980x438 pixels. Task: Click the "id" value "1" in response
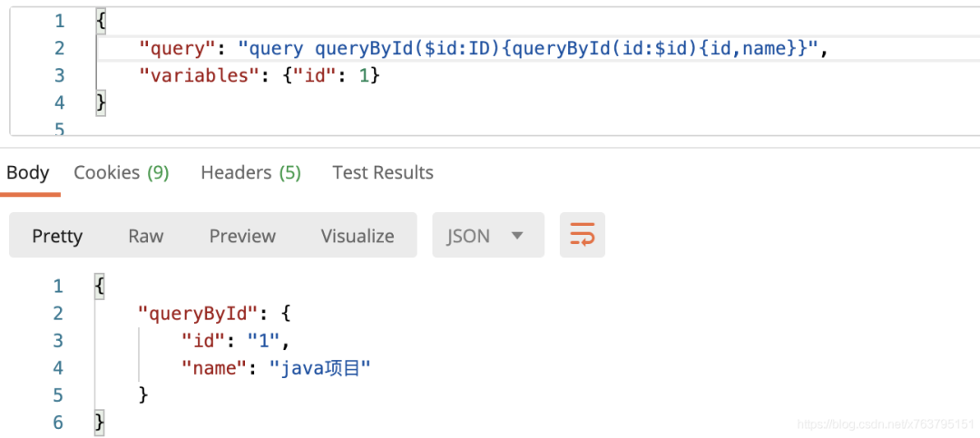(x=264, y=341)
